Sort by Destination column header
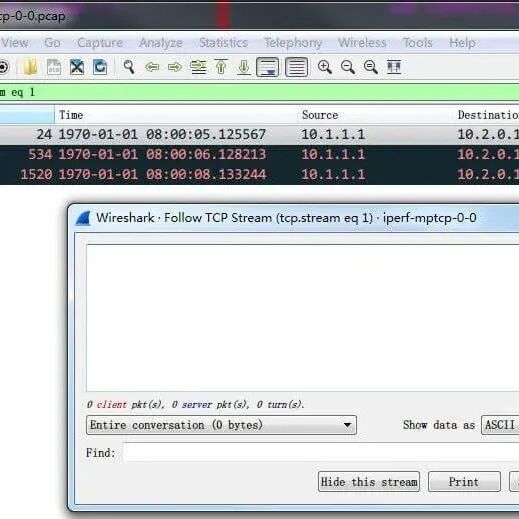 [x=487, y=115]
